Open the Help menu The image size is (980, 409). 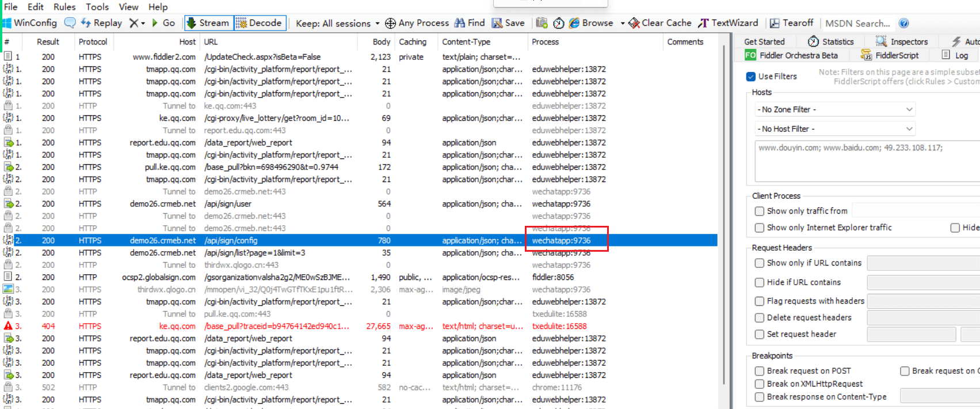coord(158,7)
